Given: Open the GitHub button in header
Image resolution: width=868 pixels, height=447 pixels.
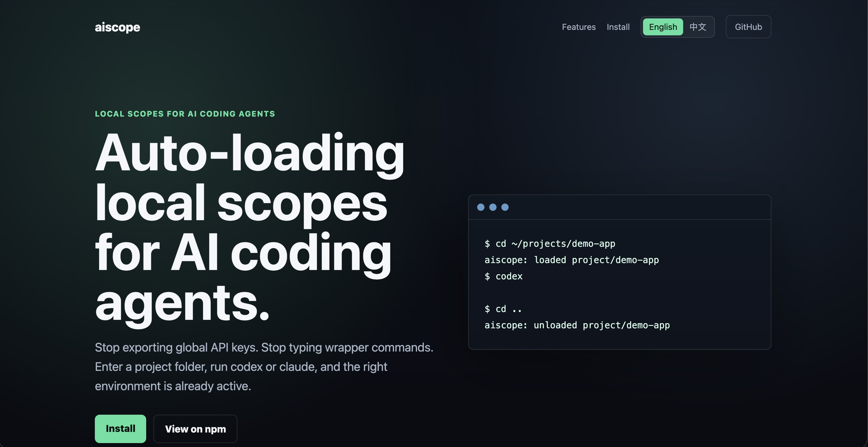Looking at the screenshot, I should pyautogui.click(x=748, y=27).
